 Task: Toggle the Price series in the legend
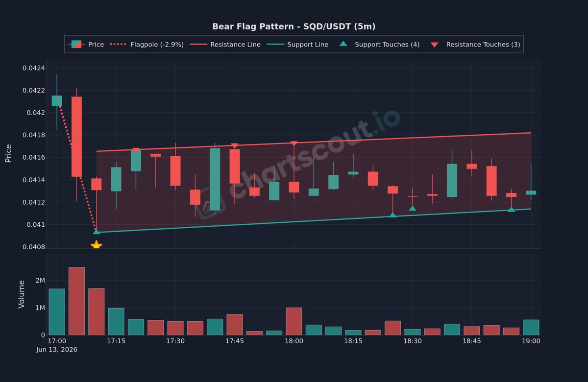86,45
